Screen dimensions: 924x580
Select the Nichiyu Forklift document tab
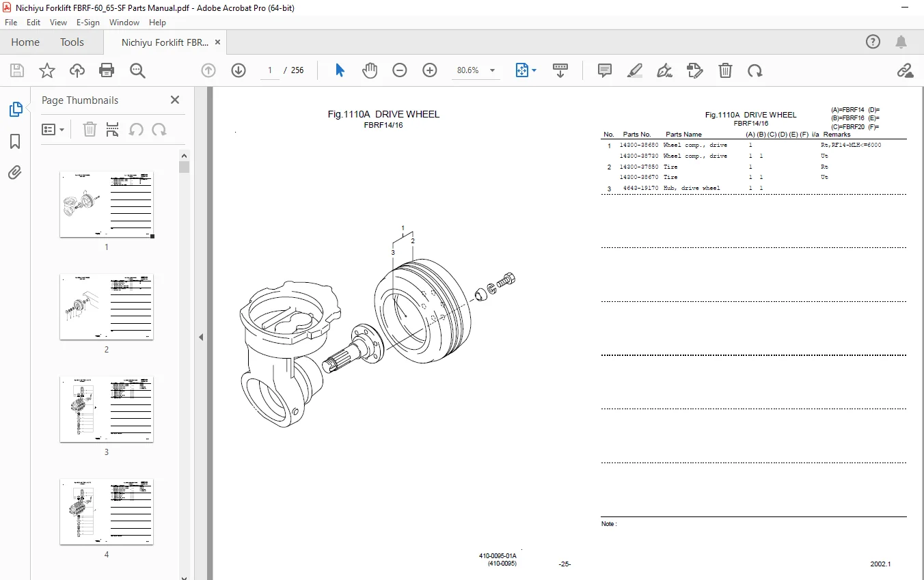tap(165, 42)
